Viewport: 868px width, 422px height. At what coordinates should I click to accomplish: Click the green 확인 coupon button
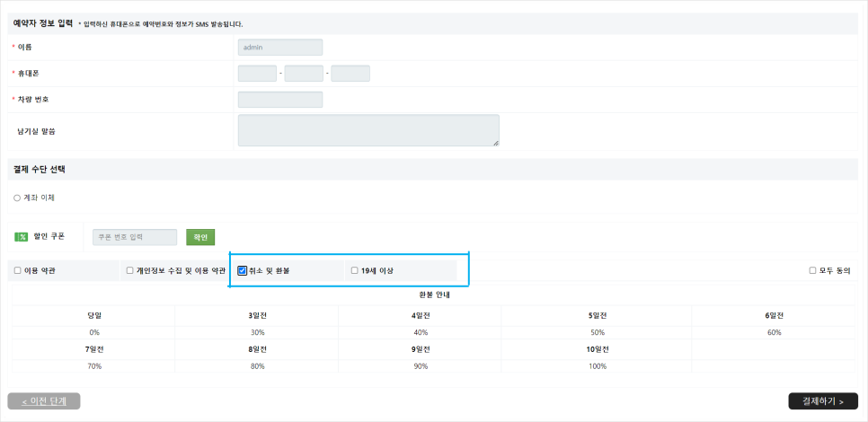coord(200,237)
